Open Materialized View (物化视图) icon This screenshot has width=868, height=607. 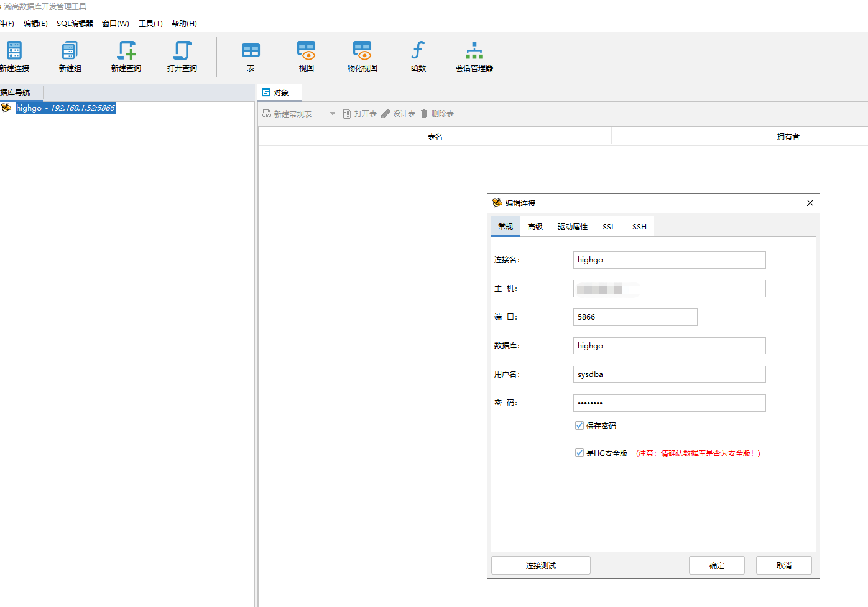point(362,50)
